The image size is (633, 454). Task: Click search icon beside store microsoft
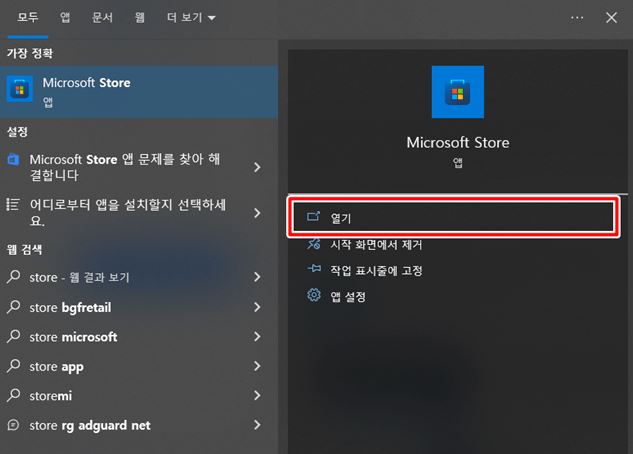[14, 336]
